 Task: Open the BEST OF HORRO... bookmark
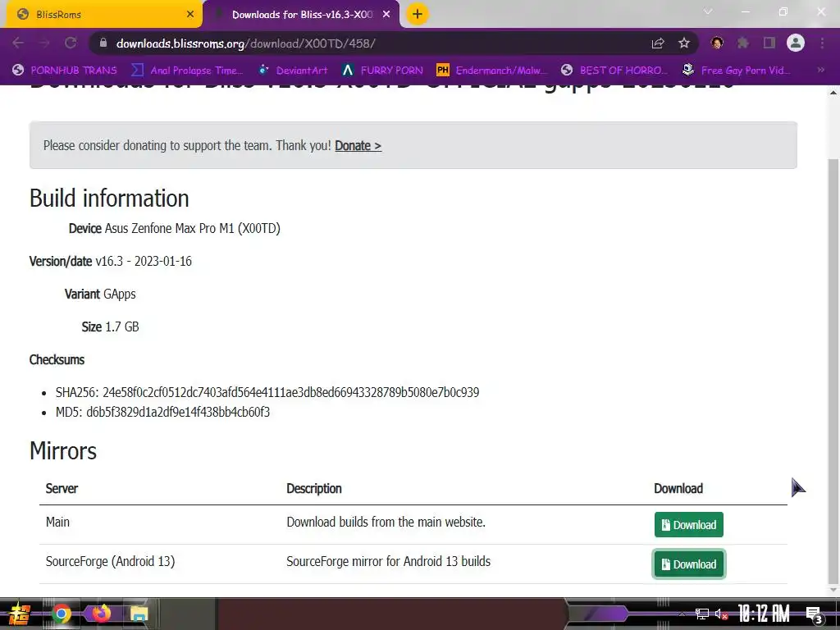(614, 71)
